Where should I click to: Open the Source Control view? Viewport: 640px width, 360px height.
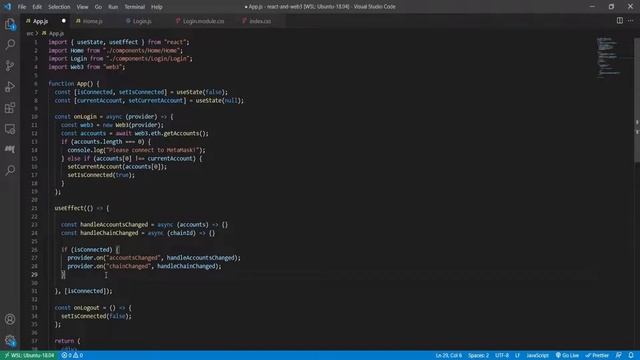coord(10,66)
